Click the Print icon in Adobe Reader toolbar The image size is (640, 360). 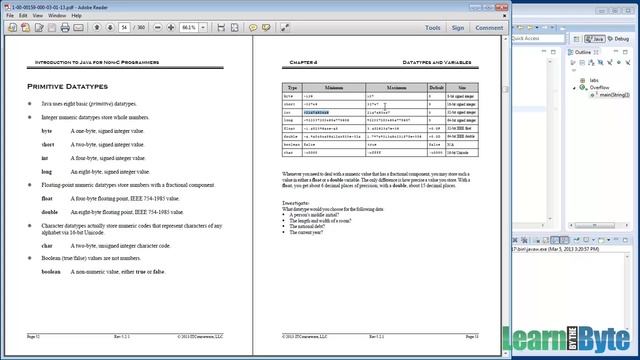click(x=65, y=28)
